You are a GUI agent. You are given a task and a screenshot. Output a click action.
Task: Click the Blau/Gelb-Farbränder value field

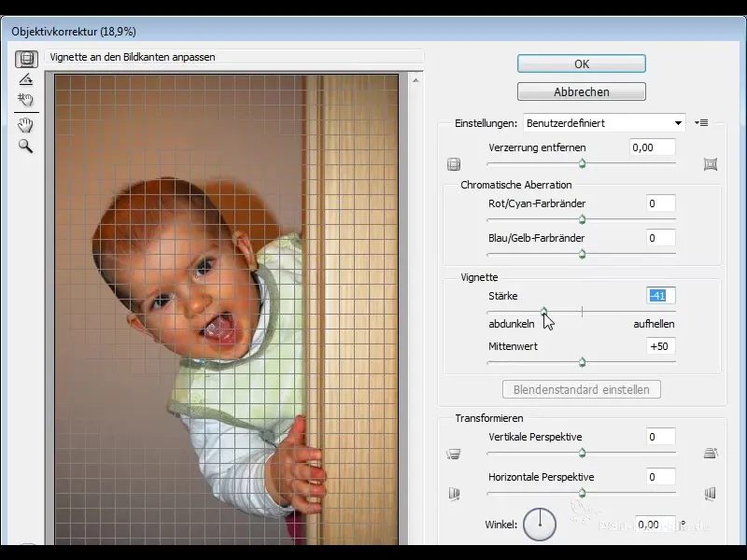661,238
